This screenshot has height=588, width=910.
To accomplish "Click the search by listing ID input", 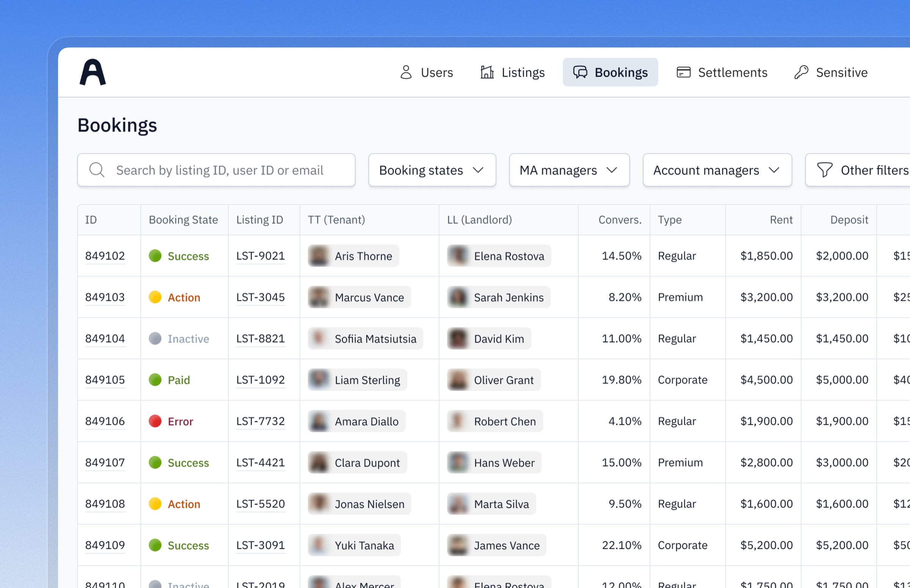I will (216, 170).
